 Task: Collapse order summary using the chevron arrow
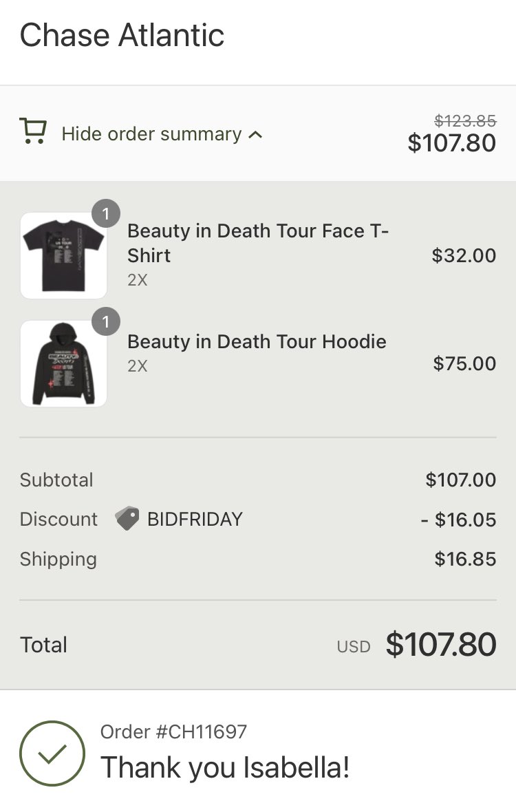[255, 135]
